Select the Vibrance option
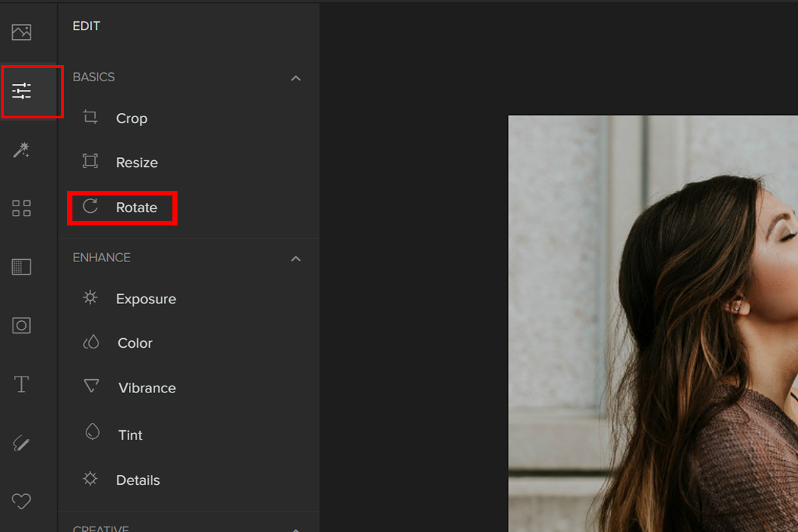The width and height of the screenshot is (798, 532). pos(147,388)
